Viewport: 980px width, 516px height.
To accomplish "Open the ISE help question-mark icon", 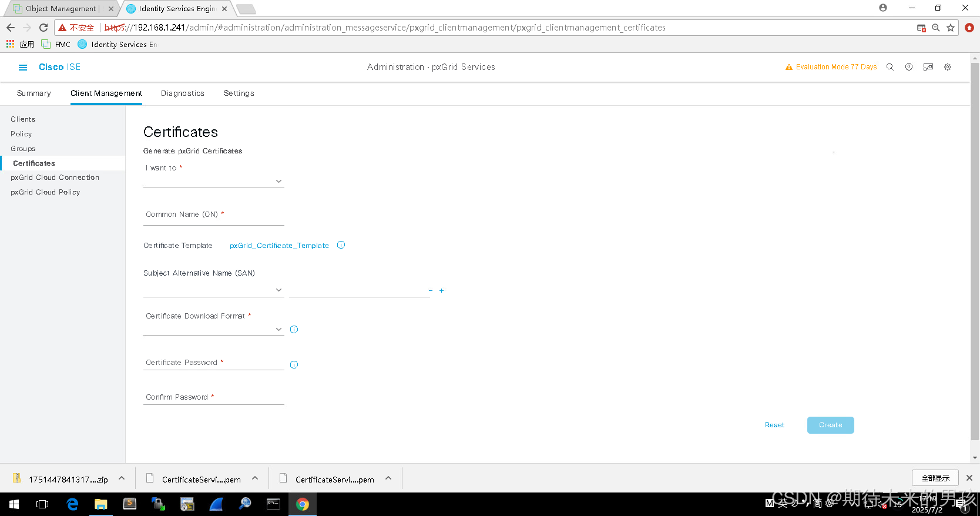I will click(x=909, y=67).
